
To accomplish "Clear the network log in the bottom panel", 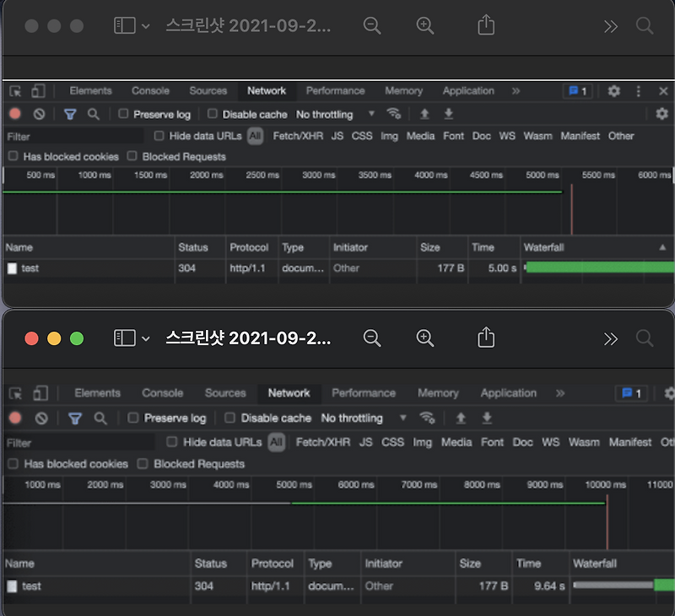I will 41,418.
